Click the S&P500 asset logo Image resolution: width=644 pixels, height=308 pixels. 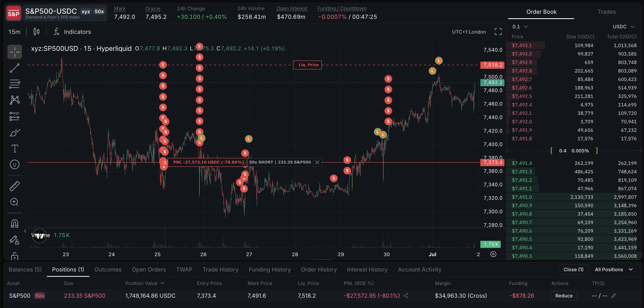[x=14, y=13]
